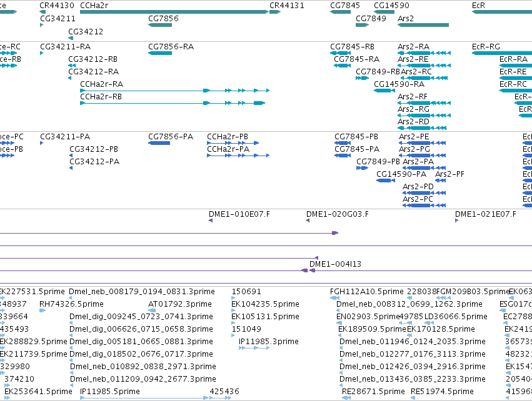Click the EK104235.5prime EST label
Image resolution: width=532 pixels, height=401 pixels.
[265, 304]
